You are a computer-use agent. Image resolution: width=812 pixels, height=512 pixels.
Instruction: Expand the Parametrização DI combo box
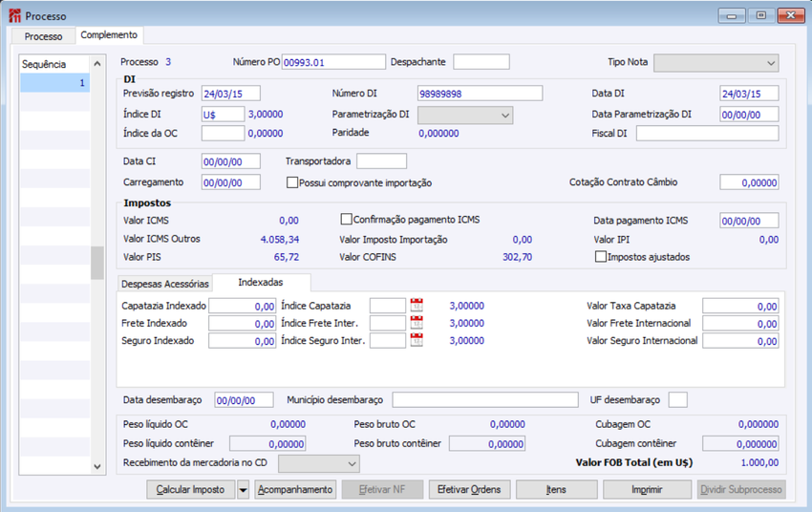(465, 115)
